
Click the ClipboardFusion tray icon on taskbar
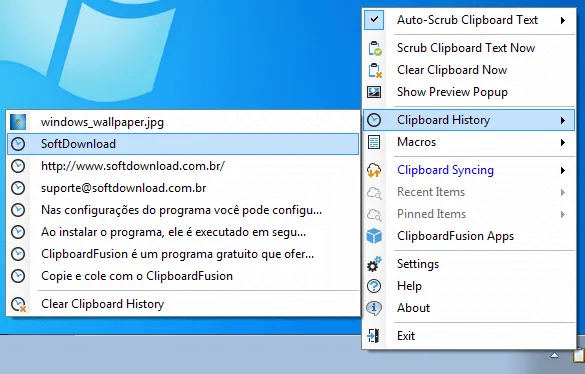(x=579, y=356)
